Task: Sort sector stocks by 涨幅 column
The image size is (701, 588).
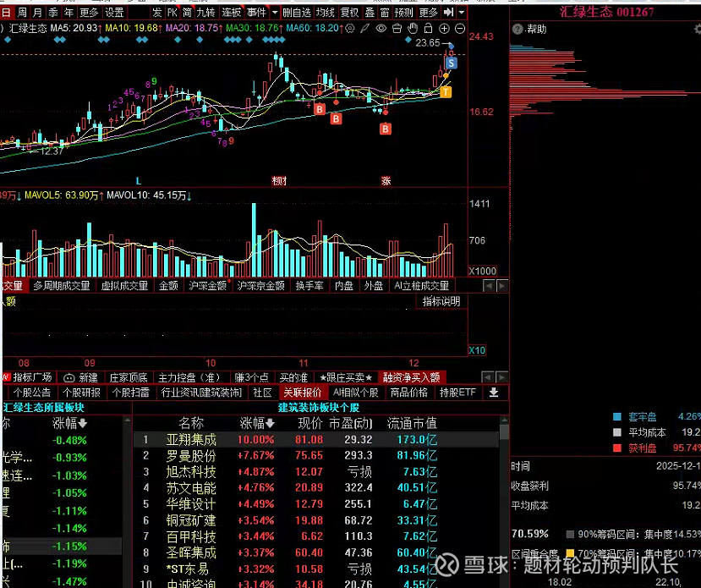Action: [x=257, y=423]
